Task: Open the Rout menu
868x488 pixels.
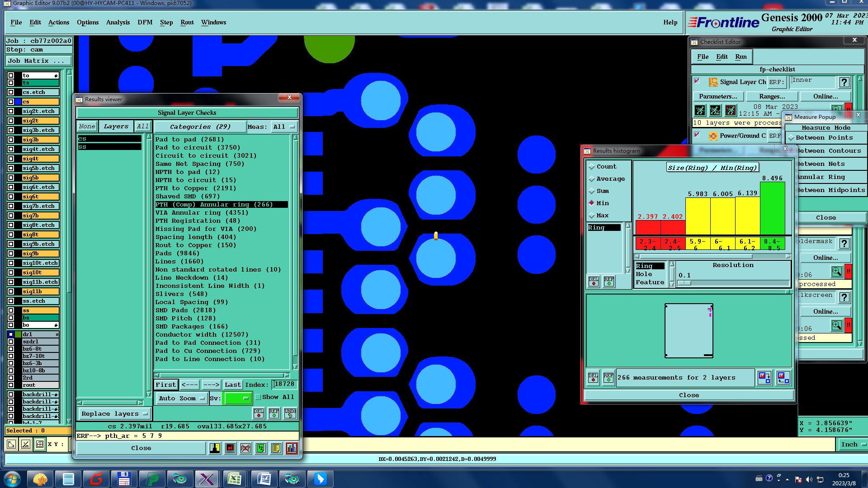Action: tap(187, 23)
